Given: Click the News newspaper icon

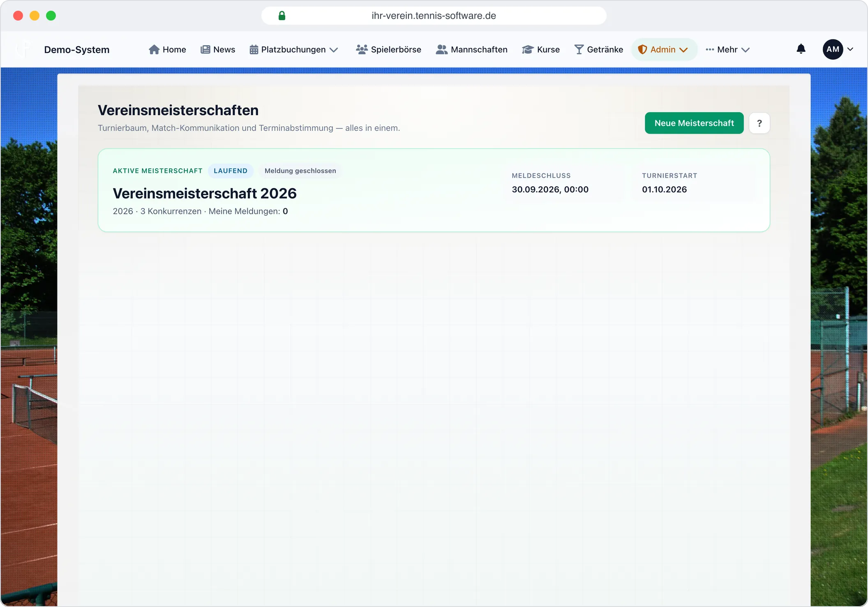Looking at the screenshot, I should coord(205,49).
